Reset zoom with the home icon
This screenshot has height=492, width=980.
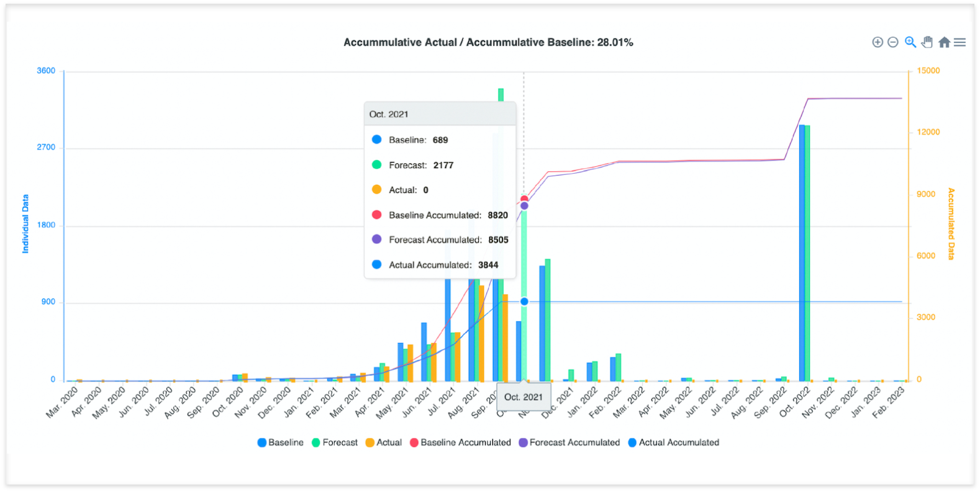point(944,42)
